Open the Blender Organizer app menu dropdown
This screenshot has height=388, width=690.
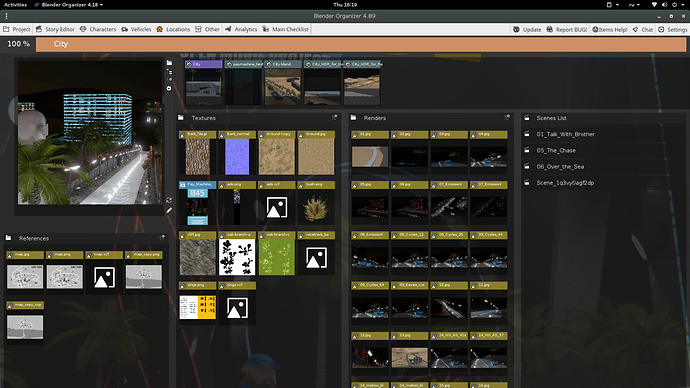[x=69, y=4]
